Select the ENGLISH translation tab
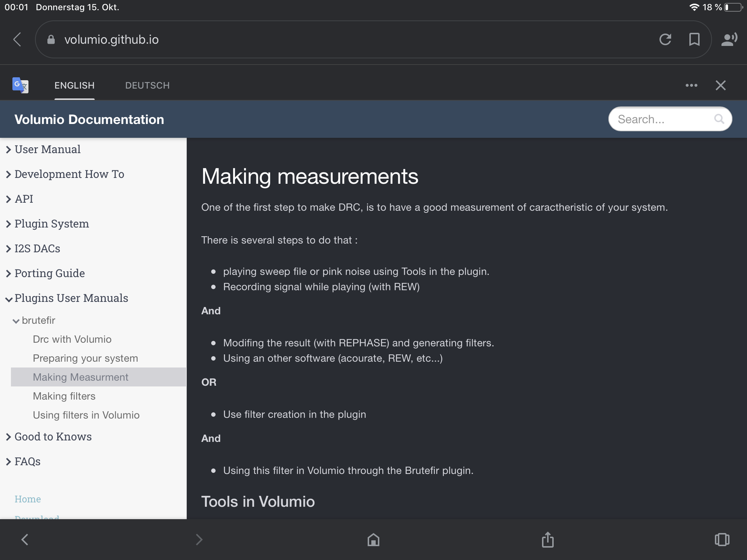 [x=74, y=85]
